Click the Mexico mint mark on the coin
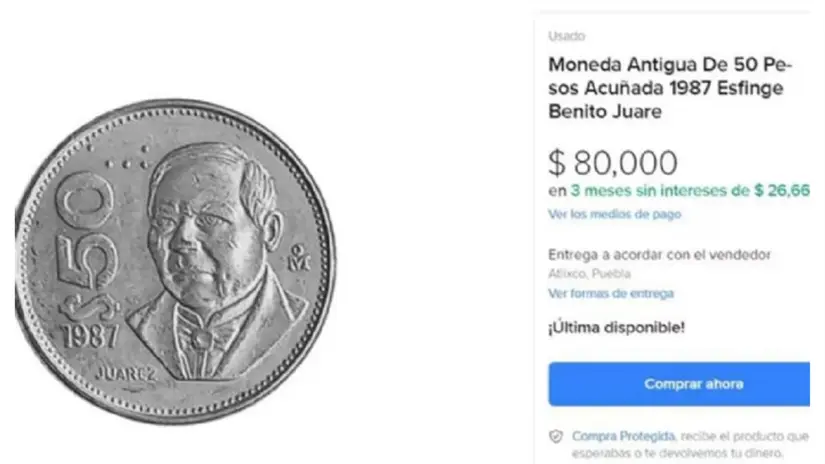 point(299,257)
